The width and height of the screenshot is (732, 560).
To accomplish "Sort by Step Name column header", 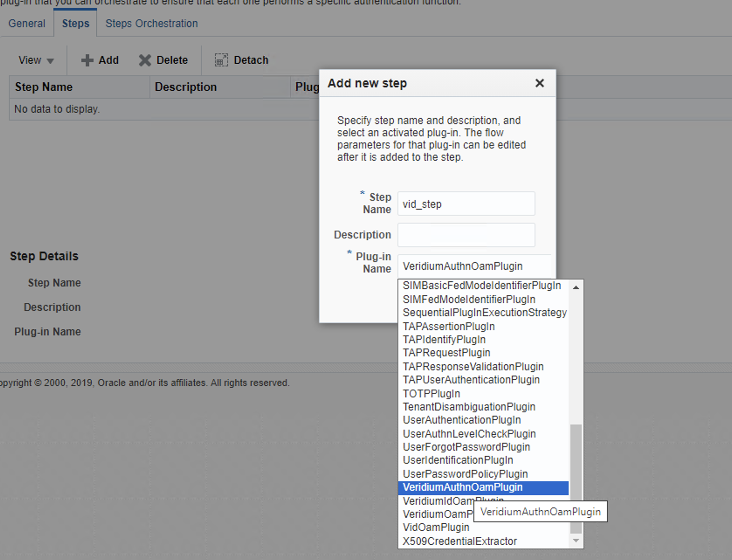I will tap(44, 87).
